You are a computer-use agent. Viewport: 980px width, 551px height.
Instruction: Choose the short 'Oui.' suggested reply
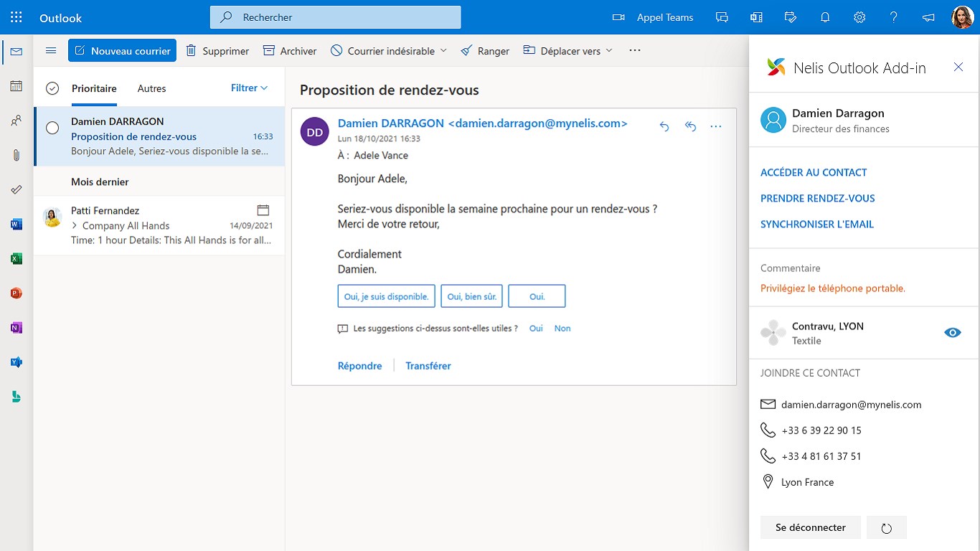pyautogui.click(x=537, y=296)
